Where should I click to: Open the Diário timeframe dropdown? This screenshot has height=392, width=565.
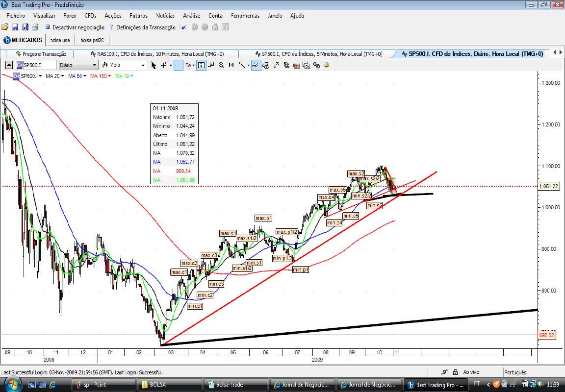pyautogui.click(x=78, y=65)
